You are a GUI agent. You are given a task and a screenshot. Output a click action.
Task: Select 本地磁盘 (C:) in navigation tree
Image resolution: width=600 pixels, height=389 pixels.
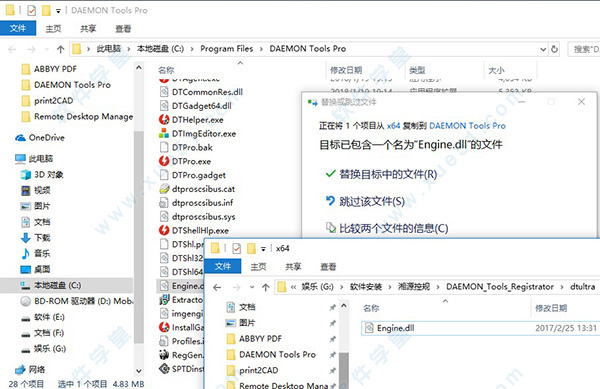coord(67,285)
